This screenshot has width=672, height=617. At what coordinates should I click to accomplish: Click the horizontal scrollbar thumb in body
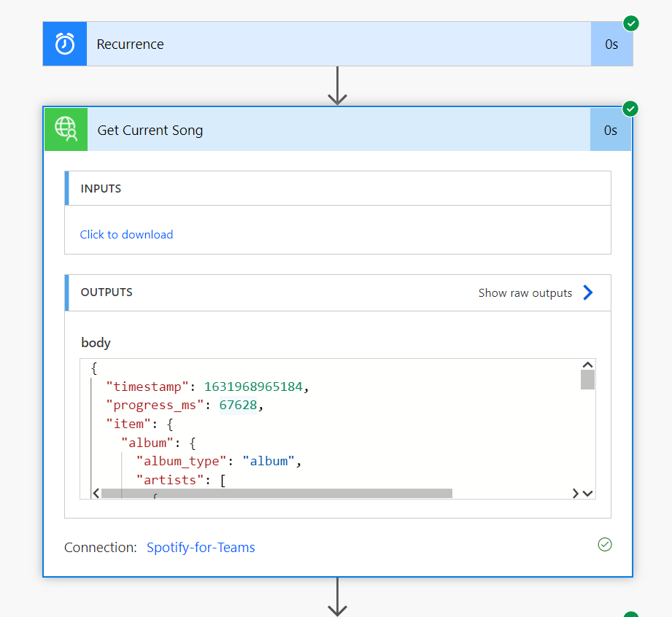point(277,493)
